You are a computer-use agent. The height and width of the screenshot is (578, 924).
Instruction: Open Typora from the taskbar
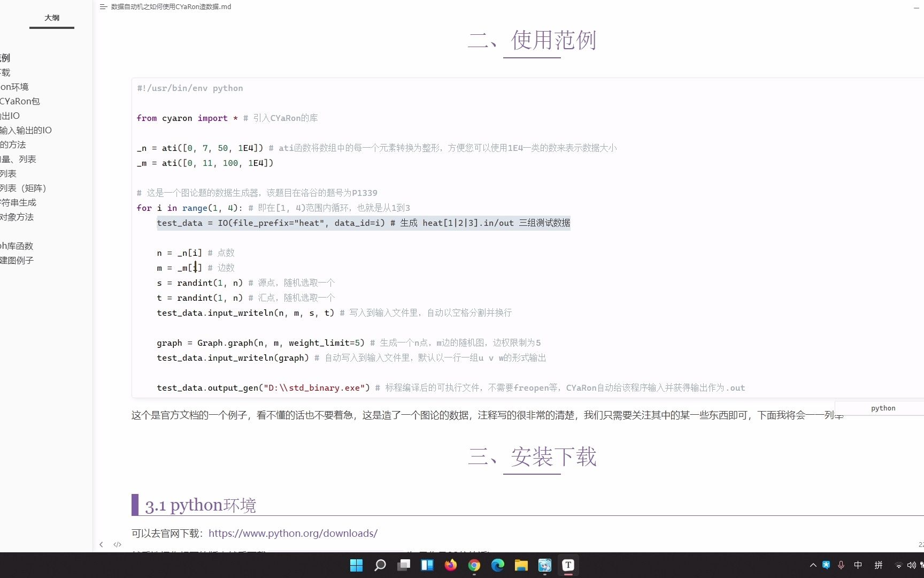click(x=568, y=565)
